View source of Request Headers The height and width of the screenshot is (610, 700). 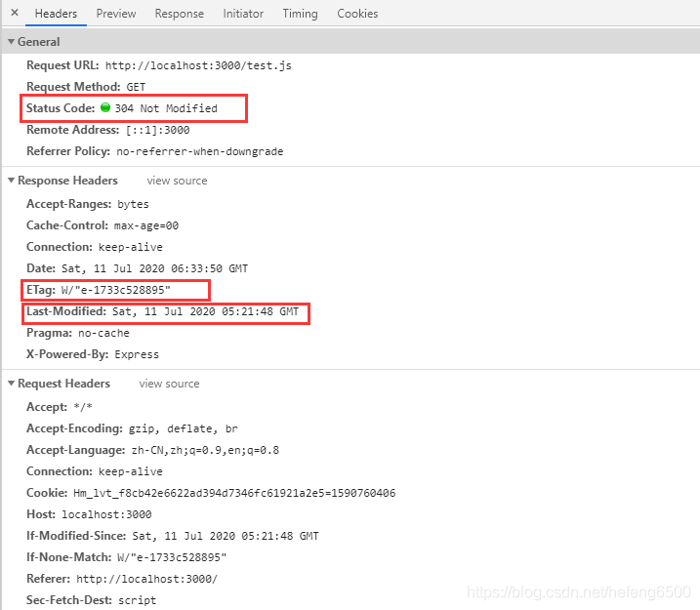coord(169,384)
